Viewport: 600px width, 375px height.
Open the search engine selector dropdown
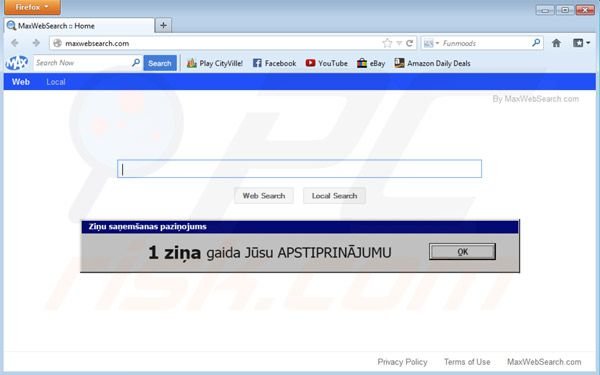[x=431, y=44]
